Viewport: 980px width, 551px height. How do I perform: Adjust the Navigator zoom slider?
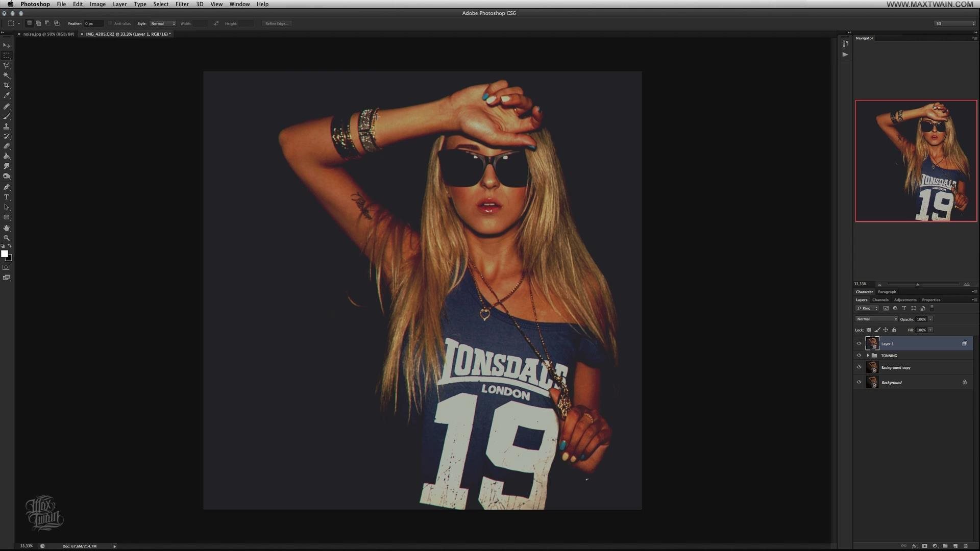918,284
